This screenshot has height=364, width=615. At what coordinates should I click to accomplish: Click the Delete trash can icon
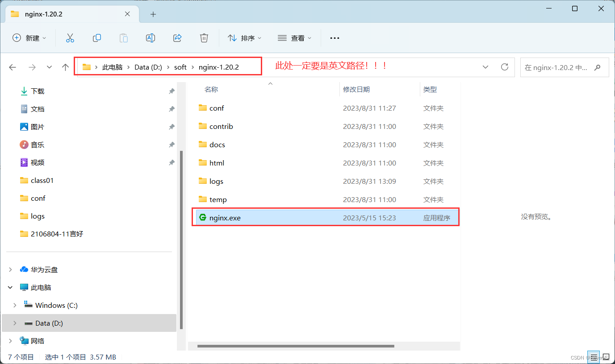(204, 38)
